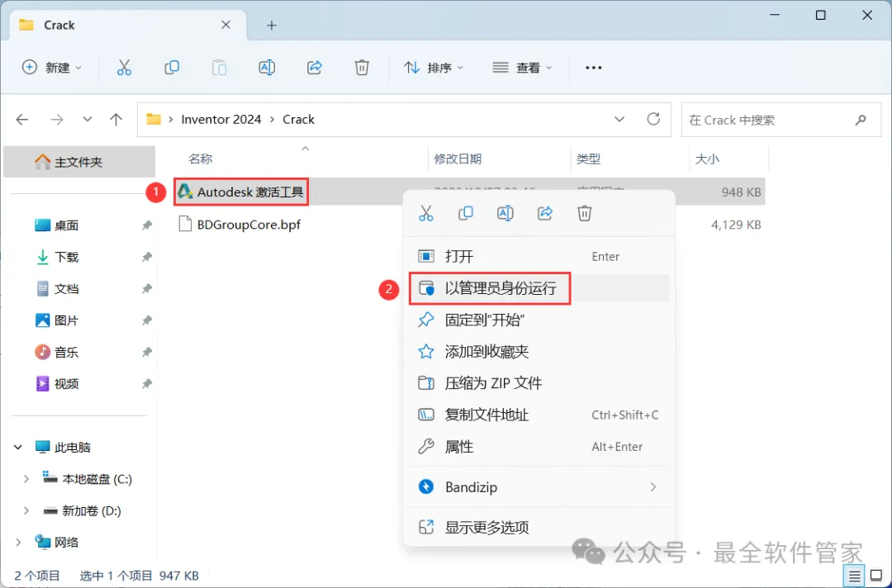Sort by the 类型 column header
The image size is (892, 588).
pos(588,159)
